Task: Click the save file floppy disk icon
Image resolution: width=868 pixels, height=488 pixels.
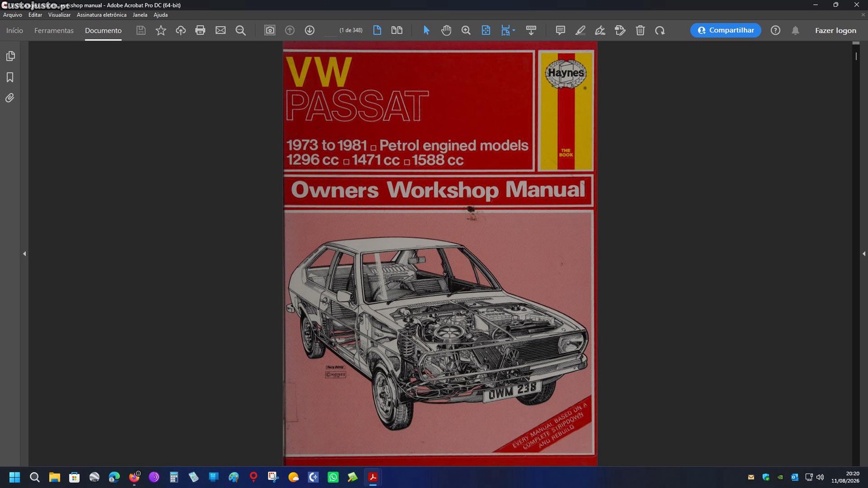Action: click(141, 31)
